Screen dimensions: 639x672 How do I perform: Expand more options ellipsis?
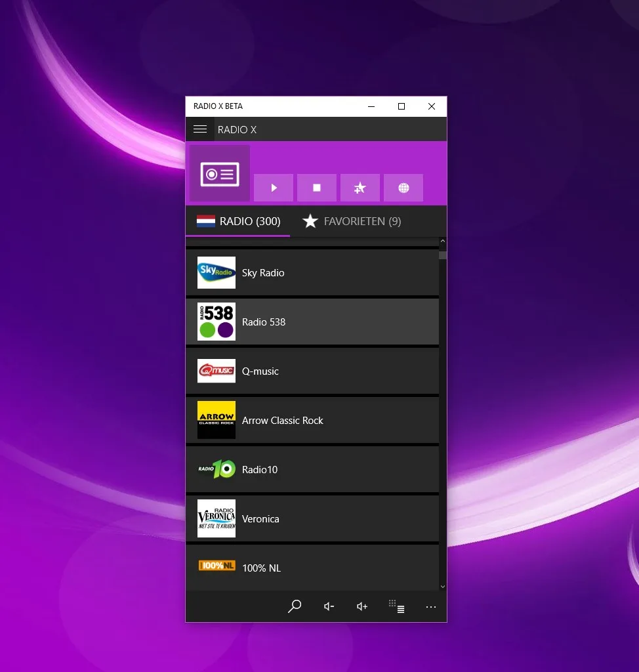(431, 606)
